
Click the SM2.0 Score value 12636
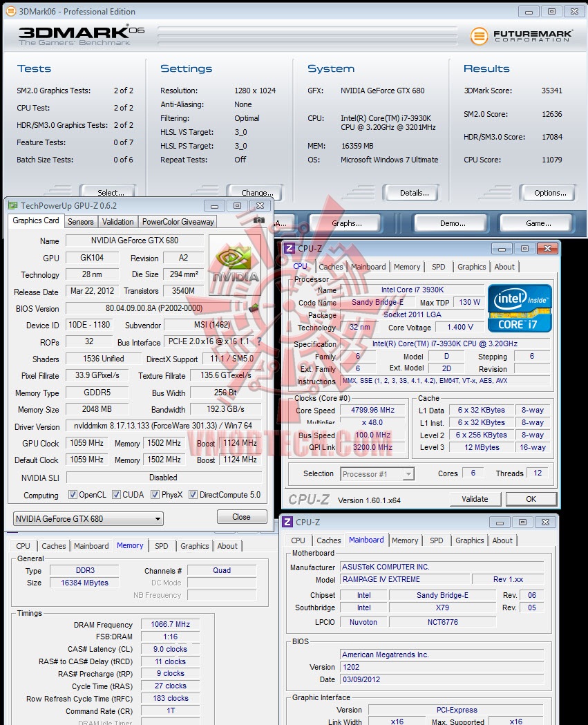tap(552, 114)
